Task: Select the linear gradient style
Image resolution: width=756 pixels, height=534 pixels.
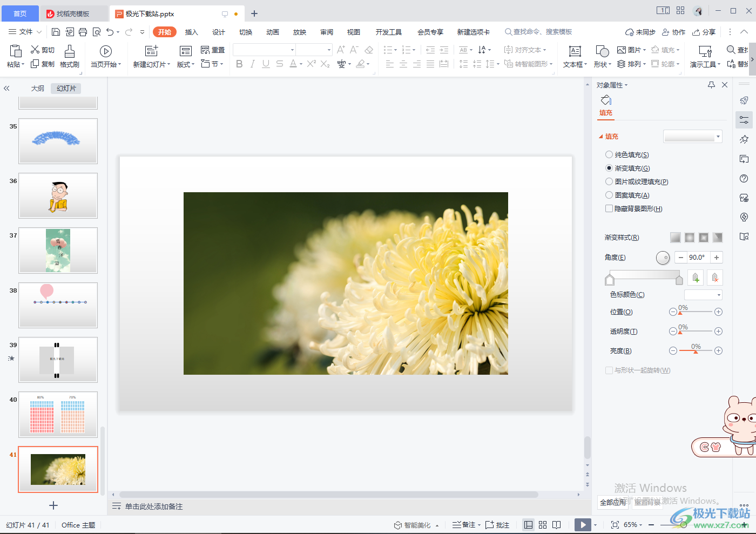Action: tap(676, 238)
